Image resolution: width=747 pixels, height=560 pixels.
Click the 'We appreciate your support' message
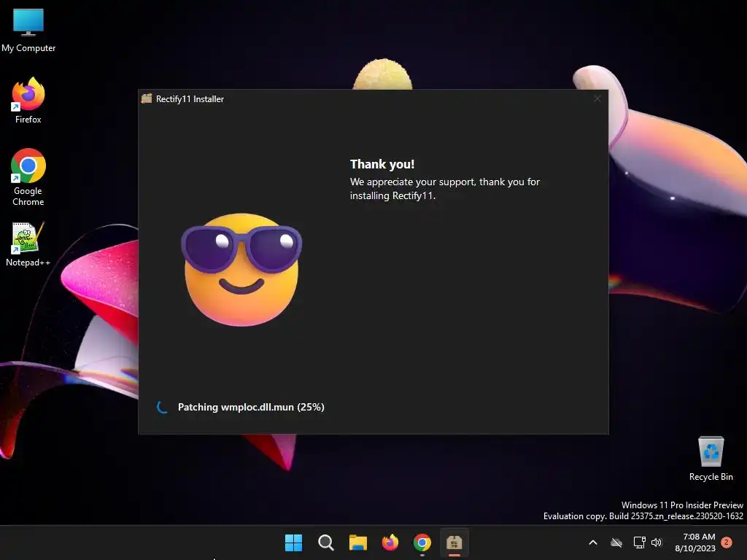pyautogui.click(x=445, y=189)
